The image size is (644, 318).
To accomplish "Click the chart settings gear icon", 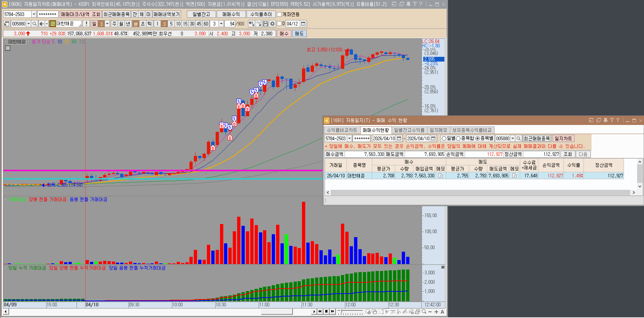I will point(272,24).
